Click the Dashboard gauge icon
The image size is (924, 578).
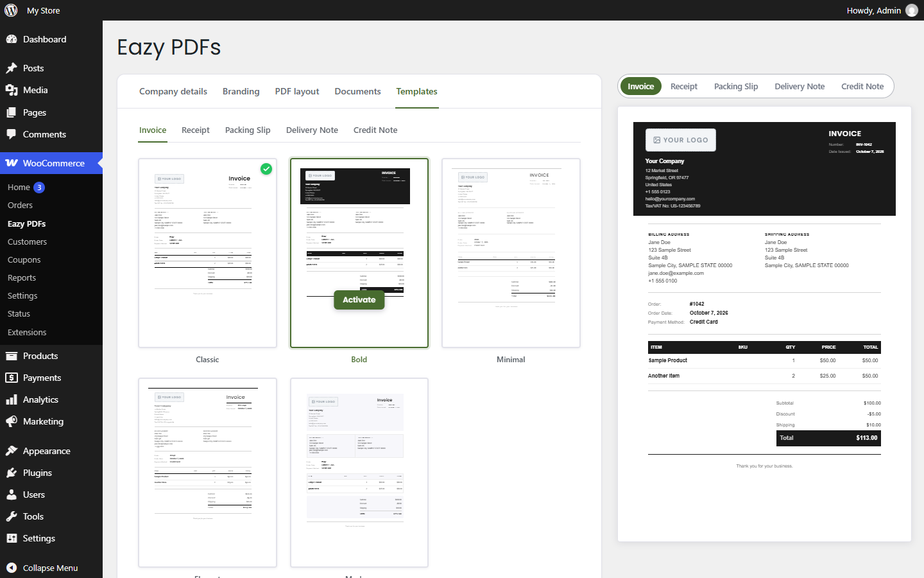pyautogui.click(x=12, y=39)
